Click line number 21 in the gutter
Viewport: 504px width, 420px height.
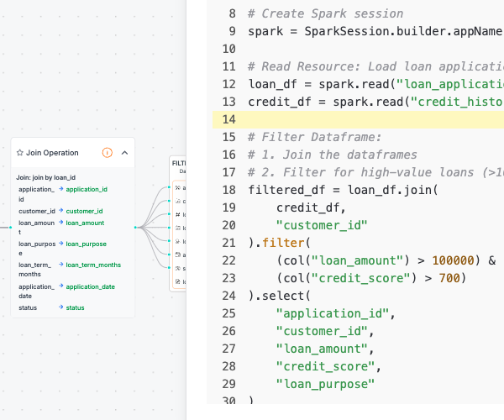[x=228, y=243]
